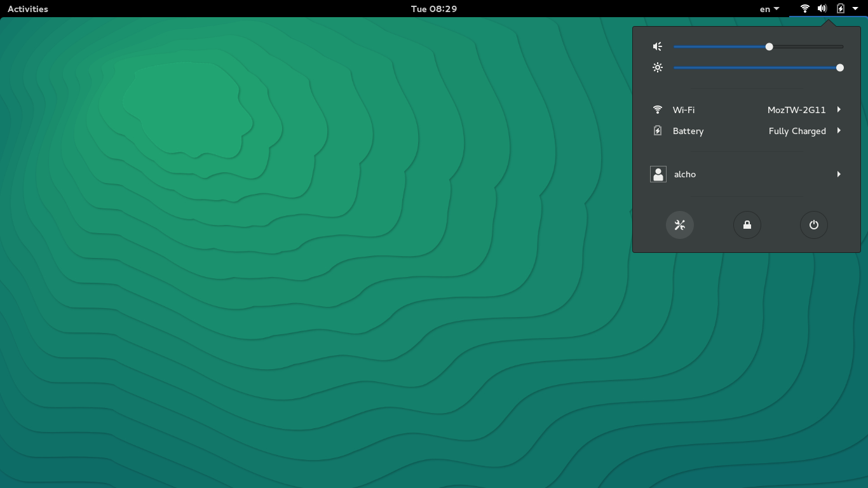Click the lock screen padlock button
Viewport: 868px width, 488px height.
[x=747, y=225]
